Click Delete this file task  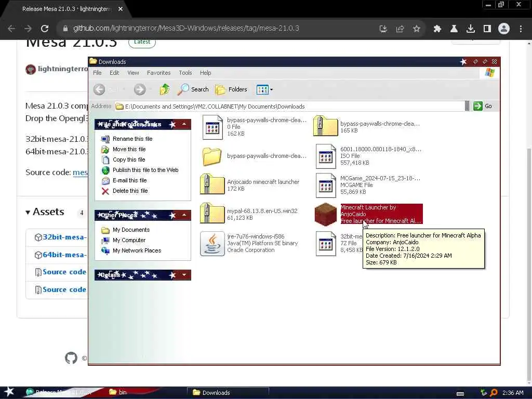[x=130, y=191]
